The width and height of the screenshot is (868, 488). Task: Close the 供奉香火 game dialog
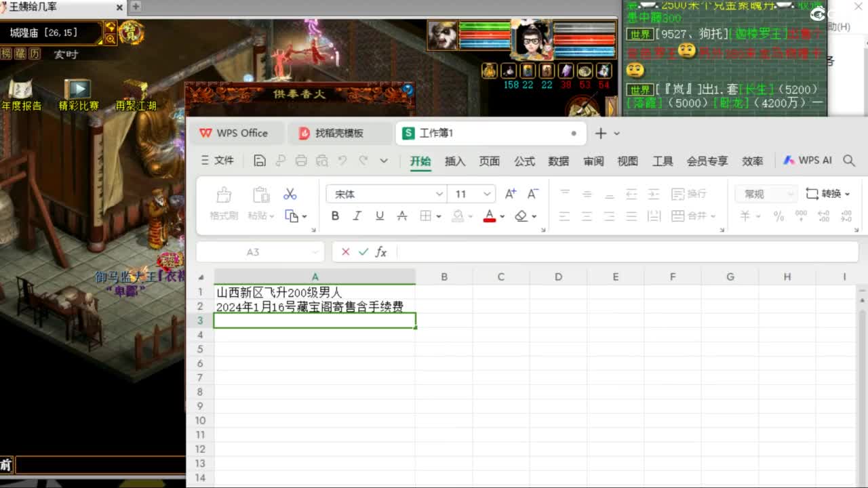click(x=408, y=89)
